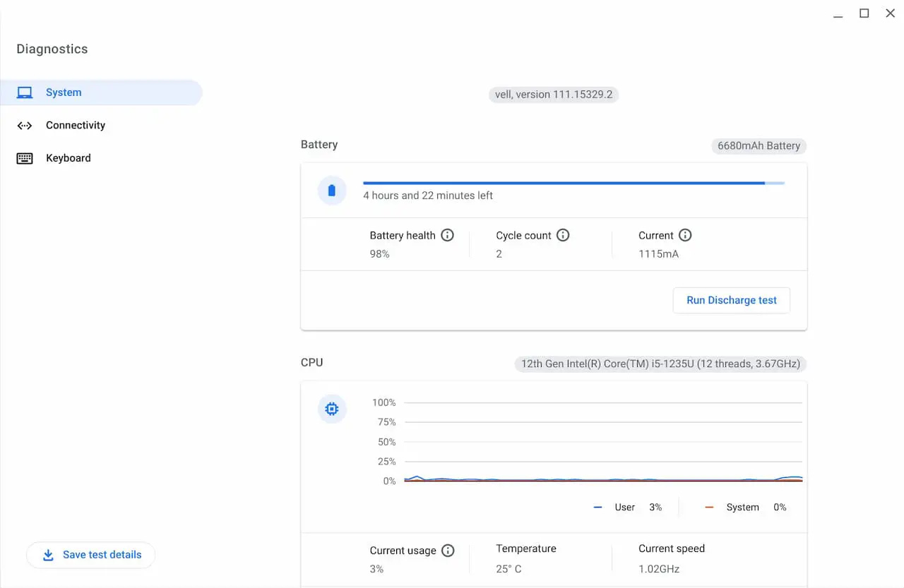Click the Temperature label

click(526, 548)
